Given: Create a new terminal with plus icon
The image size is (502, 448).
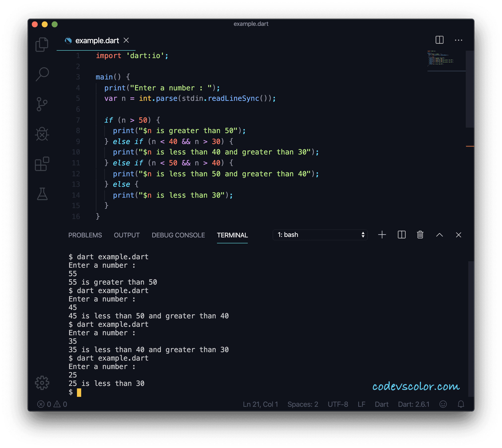Looking at the screenshot, I should click(382, 235).
